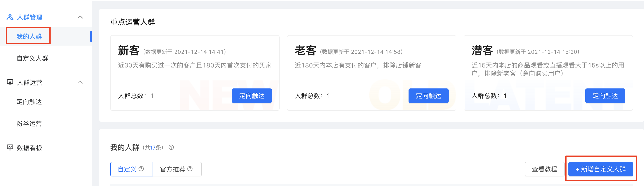Collapse the 人群管理 menu section
This screenshot has height=186, width=644.
[80, 17]
